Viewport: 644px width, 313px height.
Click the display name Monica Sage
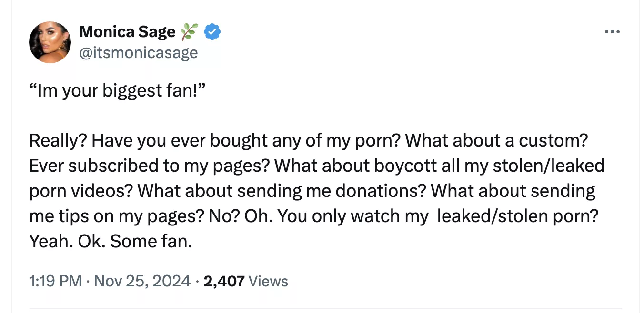click(127, 32)
